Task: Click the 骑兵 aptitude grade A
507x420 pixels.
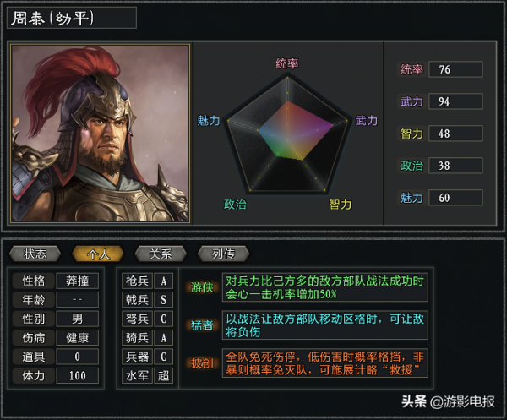Action: pyautogui.click(x=163, y=337)
